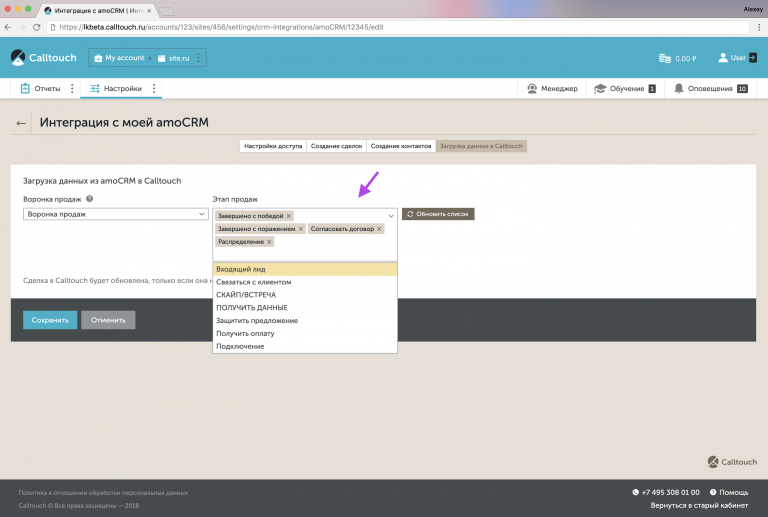The width and height of the screenshot is (768, 517).
Task: Click inside the Этап продаж tags field
Action: pyautogui.click(x=305, y=235)
